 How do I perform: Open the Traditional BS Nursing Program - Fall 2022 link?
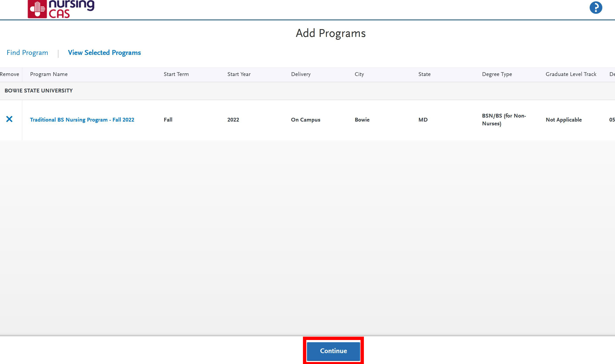(82, 120)
